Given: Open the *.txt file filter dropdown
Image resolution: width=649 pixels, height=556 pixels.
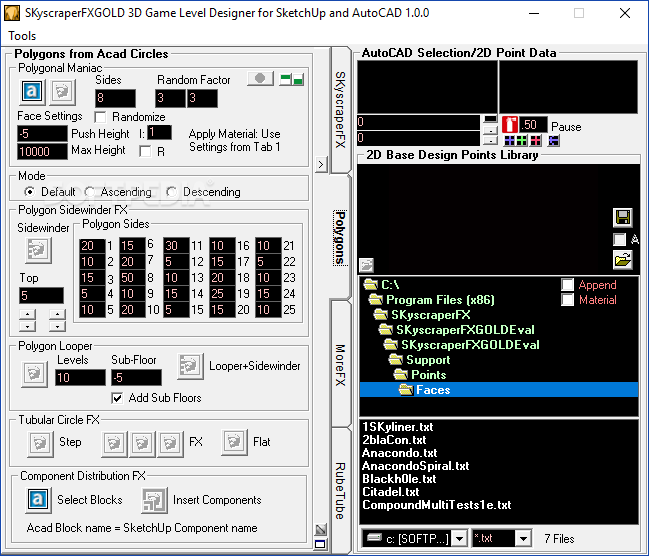Looking at the screenshot, I should (x=523, y=539).
